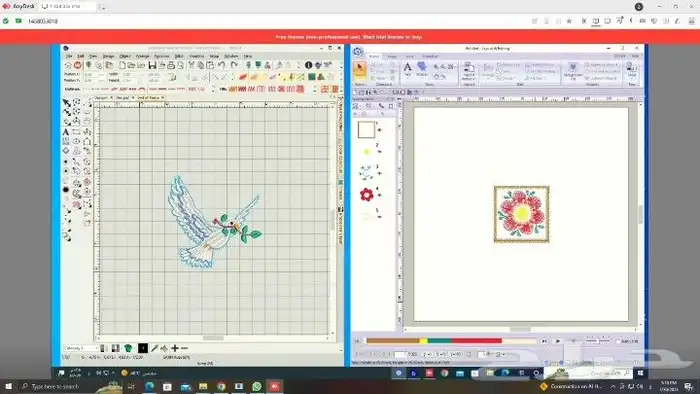
Task: Open the File menu in the dove design window
Action: (x=69, y=56)
